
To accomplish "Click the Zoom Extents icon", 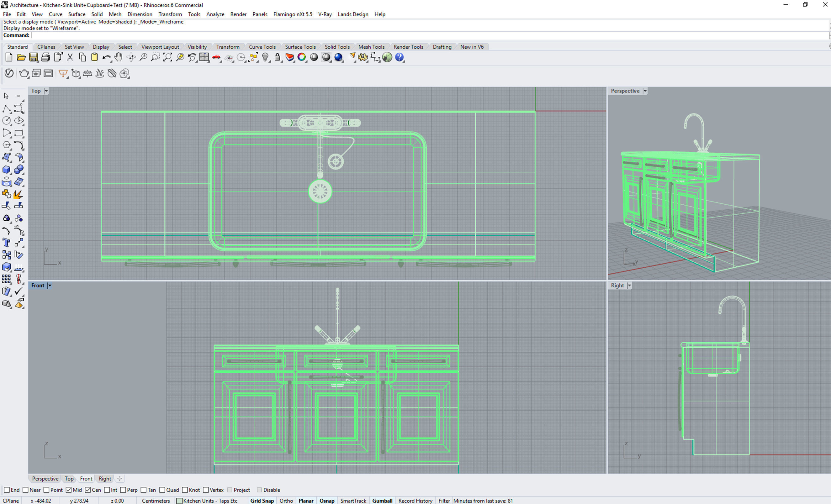I will pos(167,57).
